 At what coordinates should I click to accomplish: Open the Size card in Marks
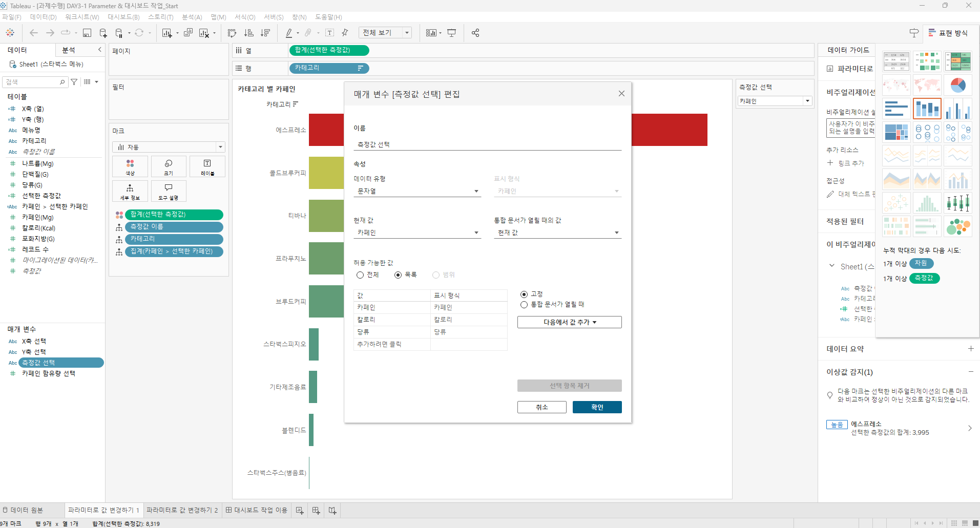169,167
